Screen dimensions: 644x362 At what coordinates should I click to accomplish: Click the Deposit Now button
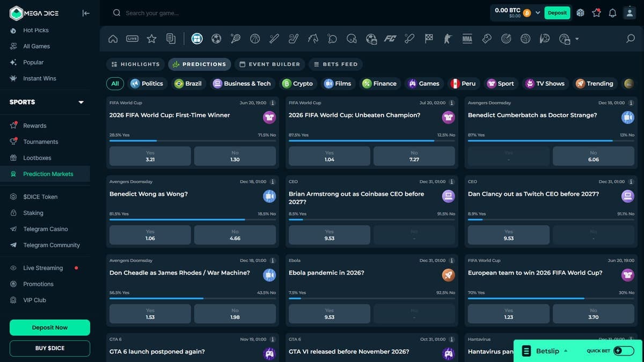[50, 328]
